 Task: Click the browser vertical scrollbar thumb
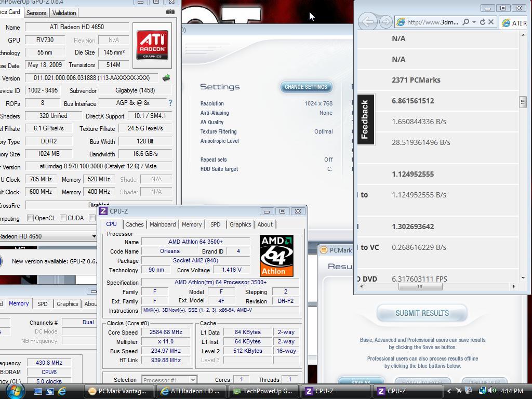[x=523, y=101]
